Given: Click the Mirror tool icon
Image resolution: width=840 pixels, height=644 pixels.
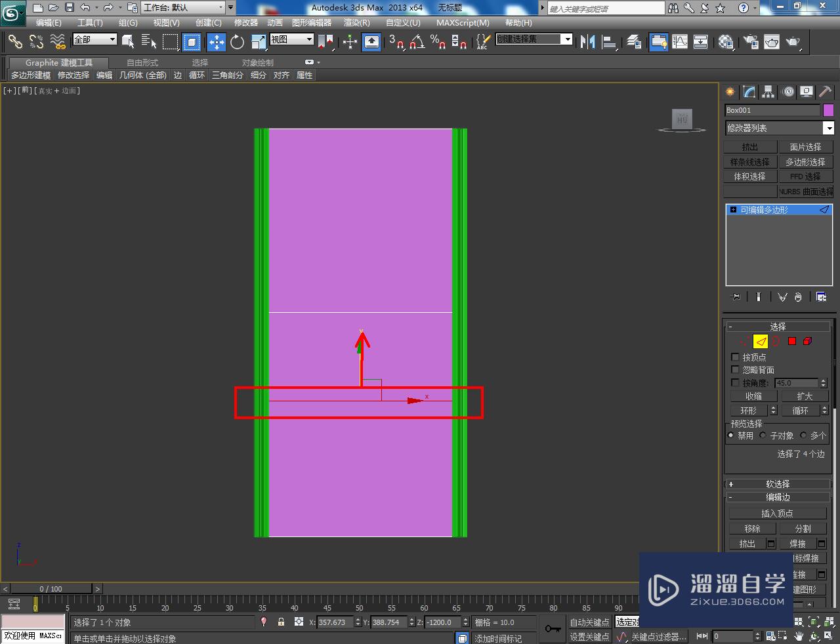Looking at the screenshot, I should (587, 42).
